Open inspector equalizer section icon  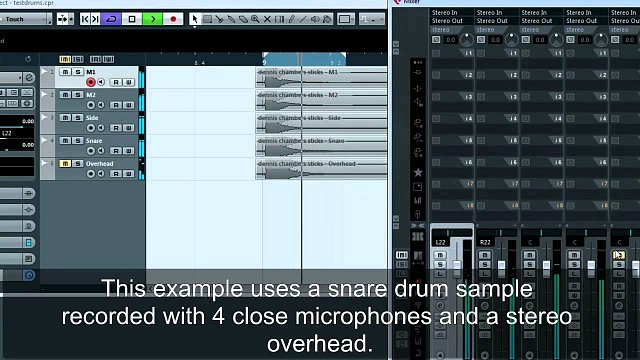[29, 209]
